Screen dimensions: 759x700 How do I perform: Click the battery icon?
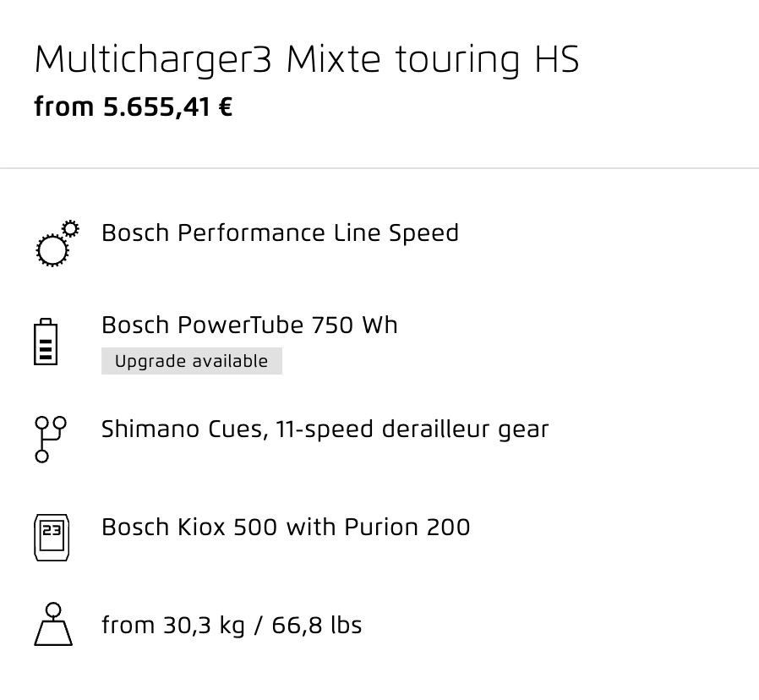tap(46, 342)
